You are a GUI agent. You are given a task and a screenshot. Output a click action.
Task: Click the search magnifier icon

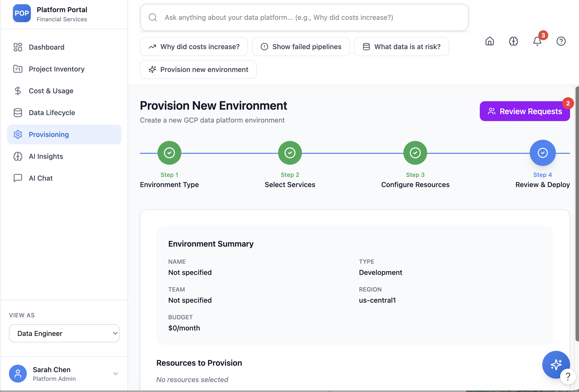tap(153, 17)
